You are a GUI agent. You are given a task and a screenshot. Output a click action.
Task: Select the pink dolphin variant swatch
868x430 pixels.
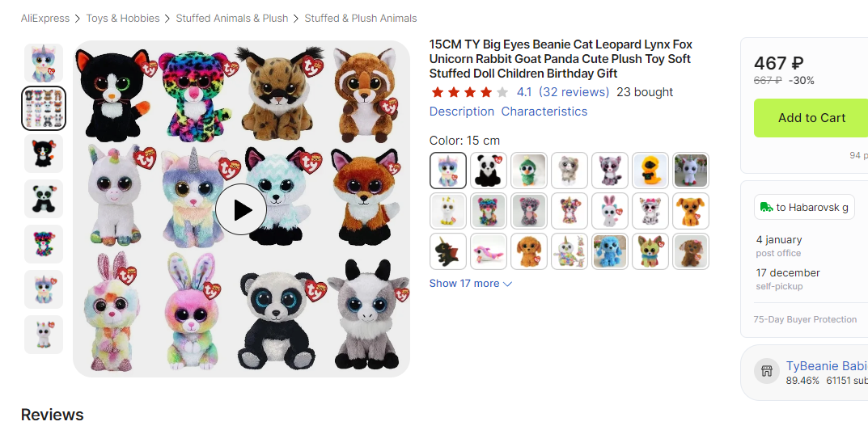pos(489,251)
